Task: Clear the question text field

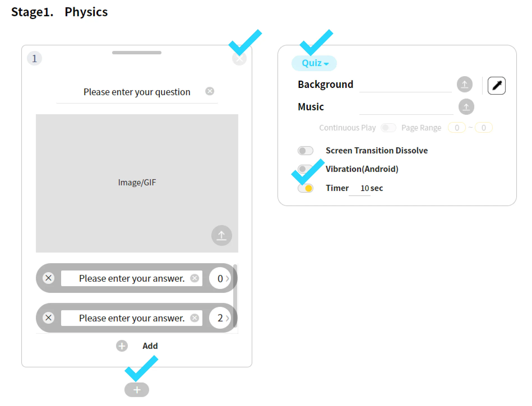Action: pyautogui.click(x=210, y=91)
